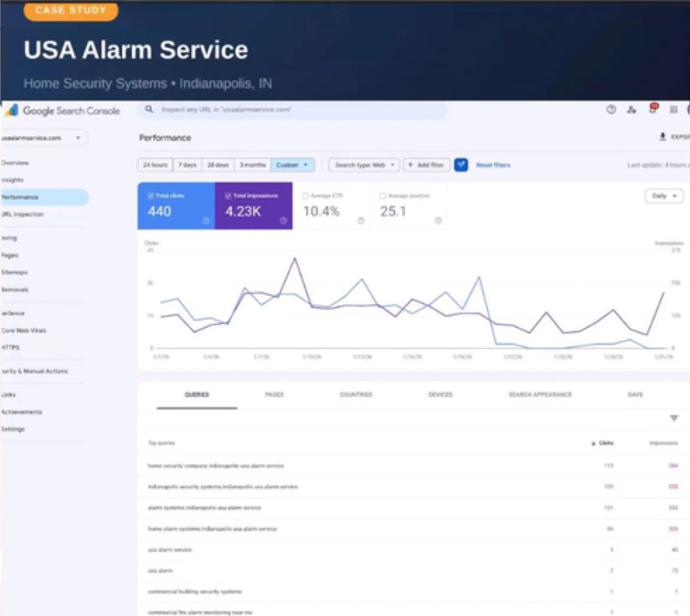Click the filter rows icon above table
Viewport: 690px width, 616px height.
[x=674, y=418]
